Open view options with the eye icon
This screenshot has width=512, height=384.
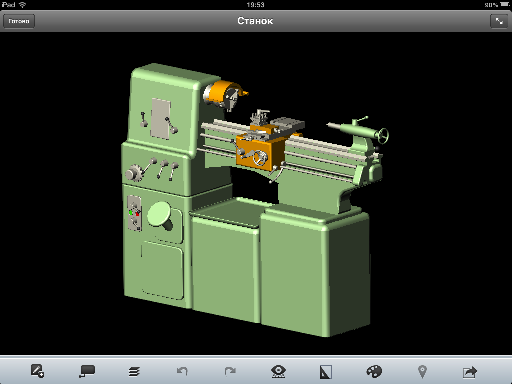278,371
